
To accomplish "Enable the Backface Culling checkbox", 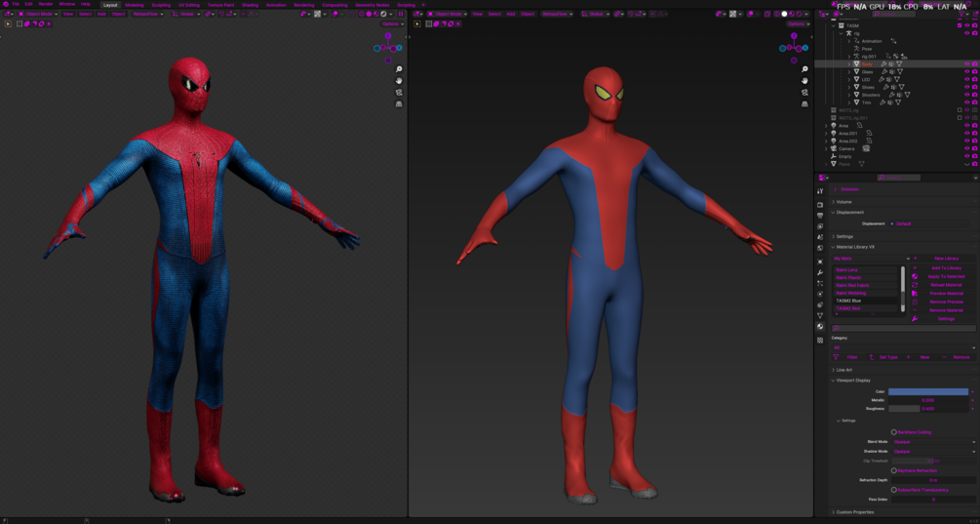I will click(894, 432).
